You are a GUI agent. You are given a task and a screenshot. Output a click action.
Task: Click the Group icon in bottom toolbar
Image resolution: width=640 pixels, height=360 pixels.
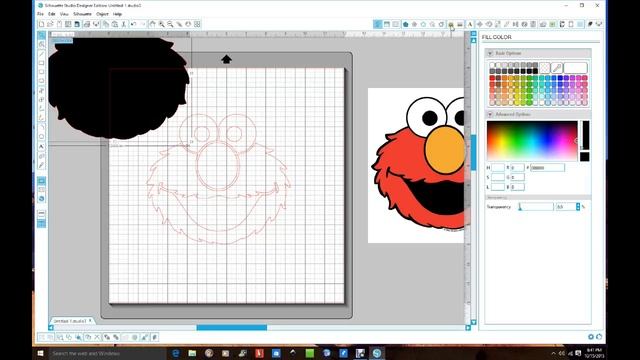(42, 337)
